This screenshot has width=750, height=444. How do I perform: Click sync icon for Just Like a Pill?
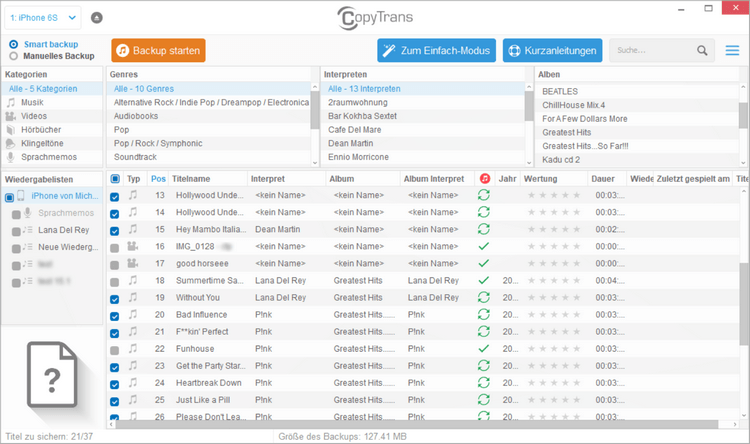pos(484,400)
